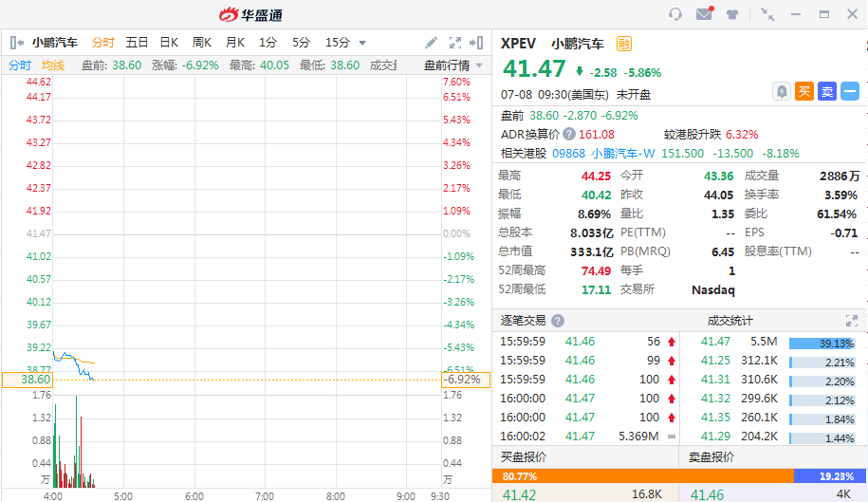Open dropdown arrow after 15分
Image resolution: width=868 pixels, height=502 pixels.
[362, 43]
